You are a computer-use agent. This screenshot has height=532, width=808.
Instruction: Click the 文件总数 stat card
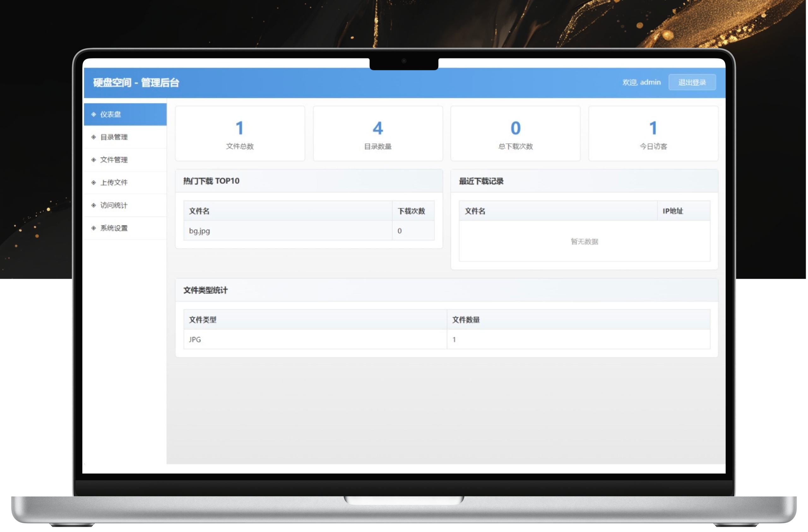pos(240,133)
